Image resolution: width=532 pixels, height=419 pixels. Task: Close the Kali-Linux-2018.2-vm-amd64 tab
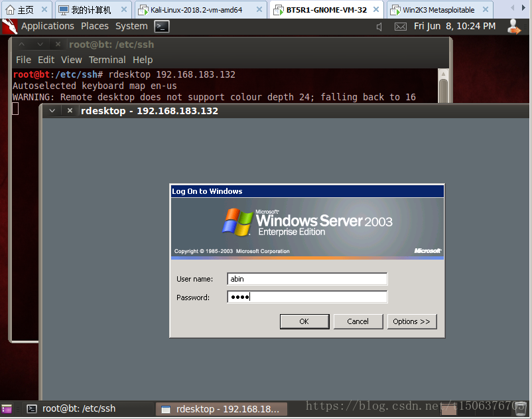(x=259, y=9)
